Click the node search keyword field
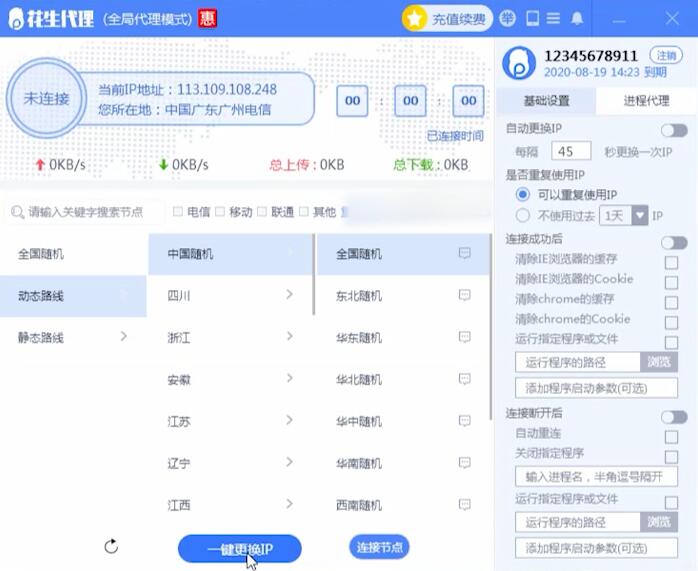The width and height of the screenshot is (698, 571). click(x=86, y=212)
